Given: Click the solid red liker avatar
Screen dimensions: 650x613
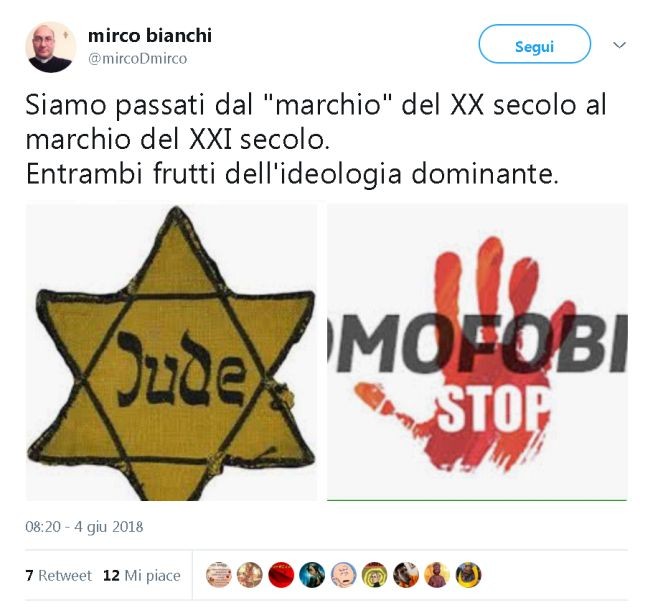Looking at the screenshot, I should click(x=281, y=575).
